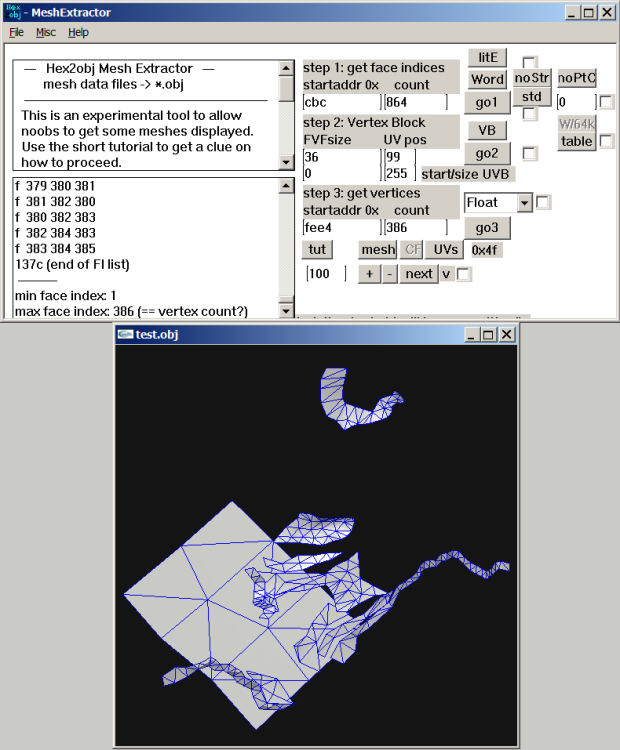Viewport: 620px width, 750px height.
Task: Click the W/64k button
Action: pos(576,124)
